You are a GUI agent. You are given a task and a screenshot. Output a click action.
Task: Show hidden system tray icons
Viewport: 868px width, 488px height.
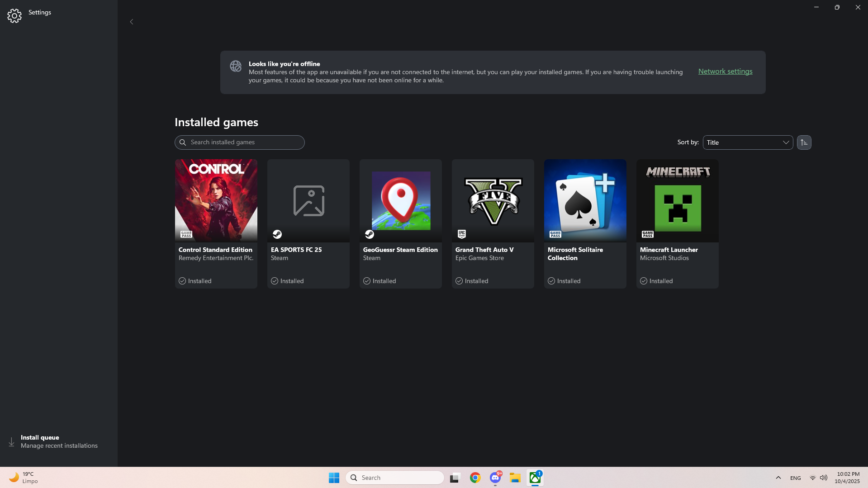pos(778,478)
